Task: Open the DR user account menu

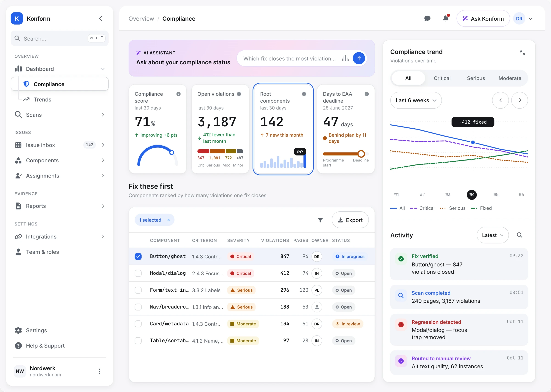Action: pyautogui.click(x=523, y=19)
